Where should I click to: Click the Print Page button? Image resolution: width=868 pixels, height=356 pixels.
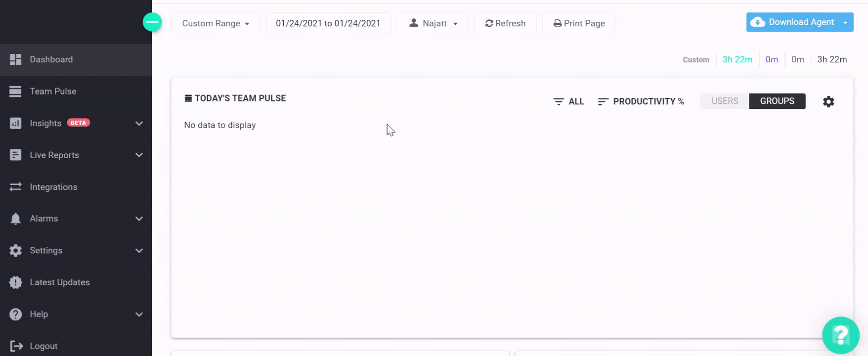coord(579,23)
